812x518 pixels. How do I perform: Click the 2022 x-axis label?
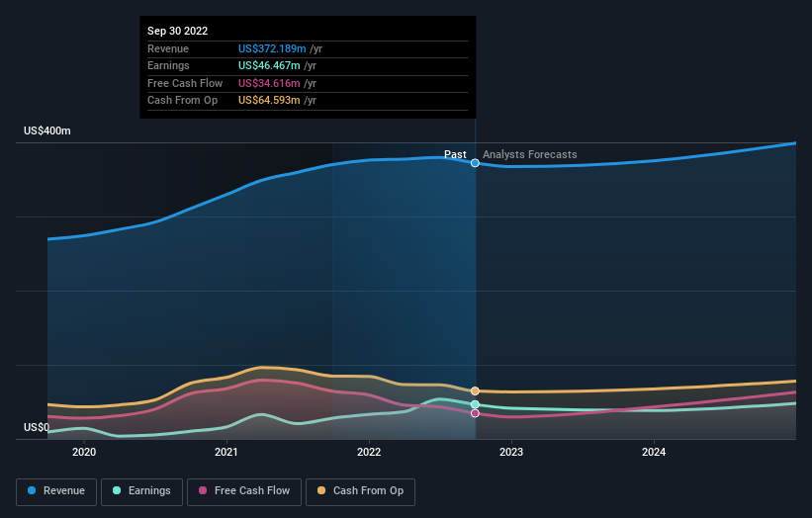369,452
